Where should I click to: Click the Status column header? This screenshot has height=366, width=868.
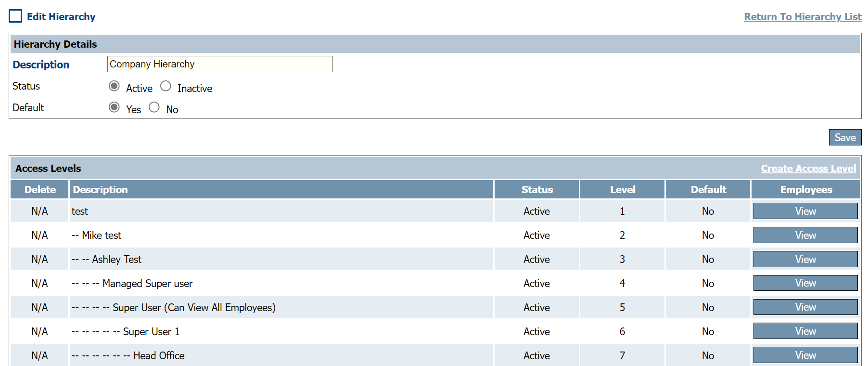point(537,189)
